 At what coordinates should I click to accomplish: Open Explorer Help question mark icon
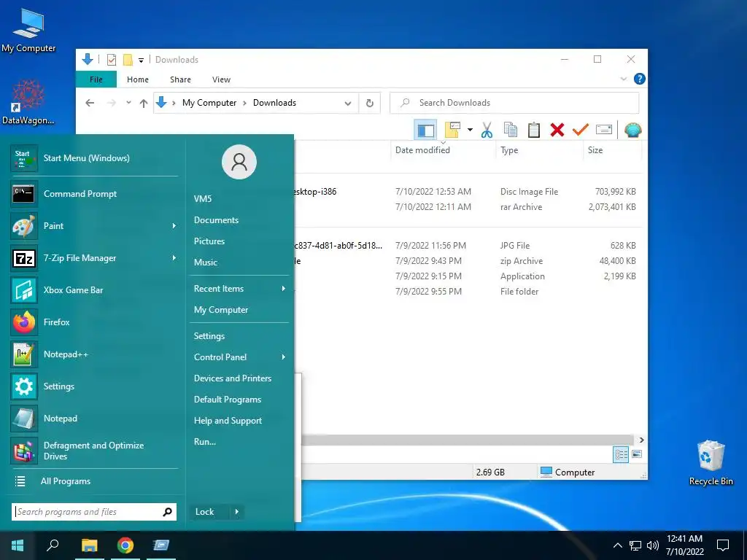click(x=639, y=79)
